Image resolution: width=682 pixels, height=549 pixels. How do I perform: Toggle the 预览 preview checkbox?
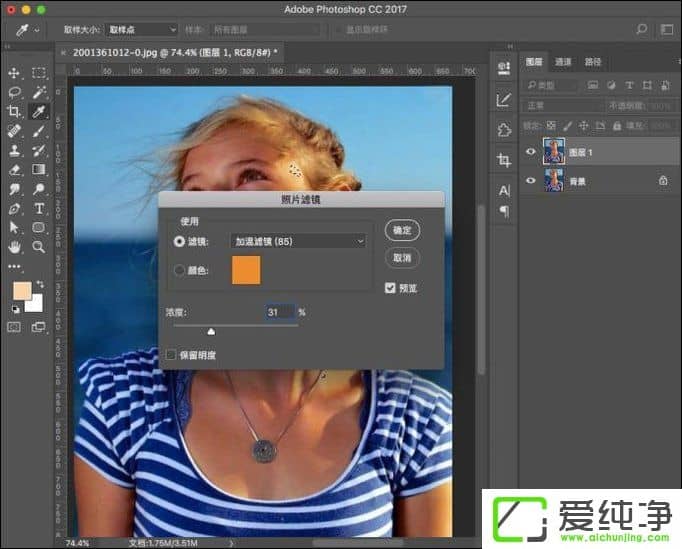[x=390, y=288]
